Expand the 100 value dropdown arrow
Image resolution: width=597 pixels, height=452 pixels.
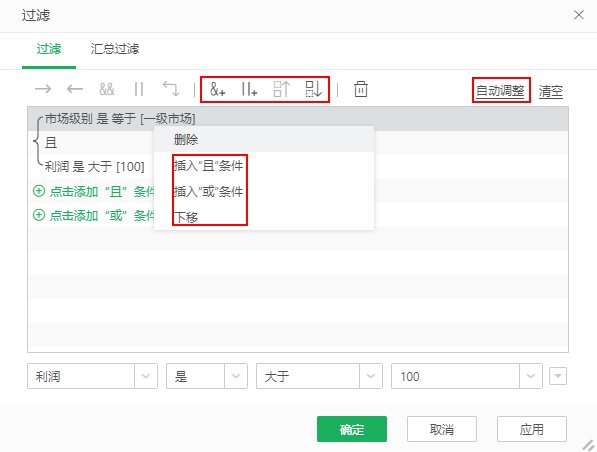(531, 376)
